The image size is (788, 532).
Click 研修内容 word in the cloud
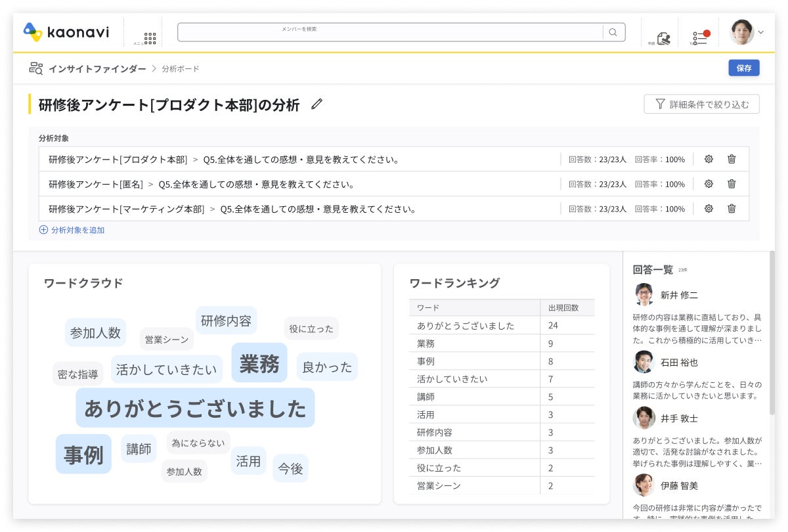coord(226,321)
